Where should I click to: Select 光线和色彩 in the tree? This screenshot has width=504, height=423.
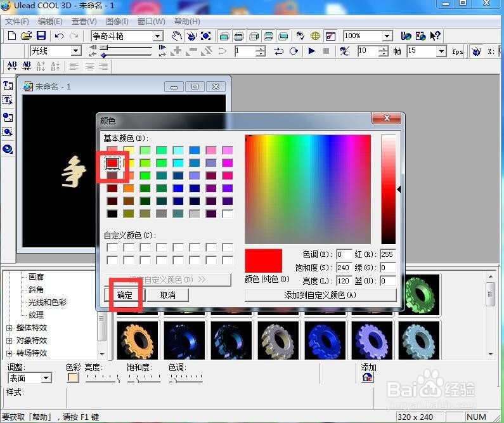(48, 302)
